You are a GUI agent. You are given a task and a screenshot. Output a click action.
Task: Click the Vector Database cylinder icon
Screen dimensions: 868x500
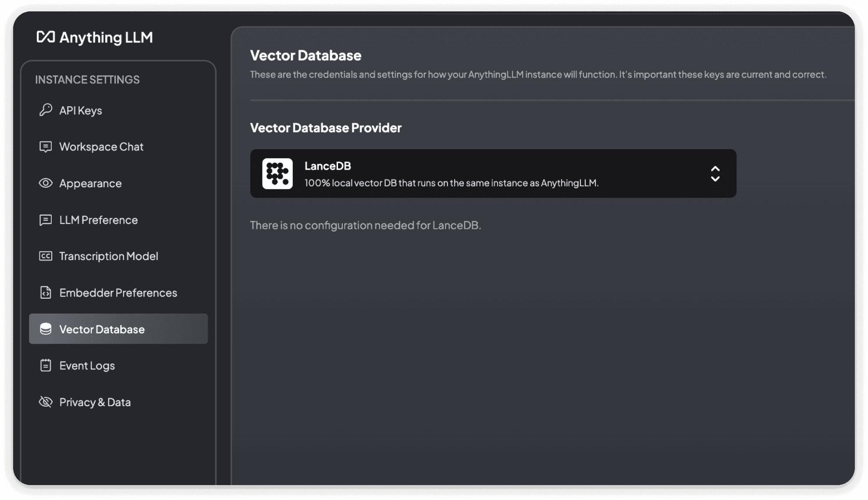(46, 329)
